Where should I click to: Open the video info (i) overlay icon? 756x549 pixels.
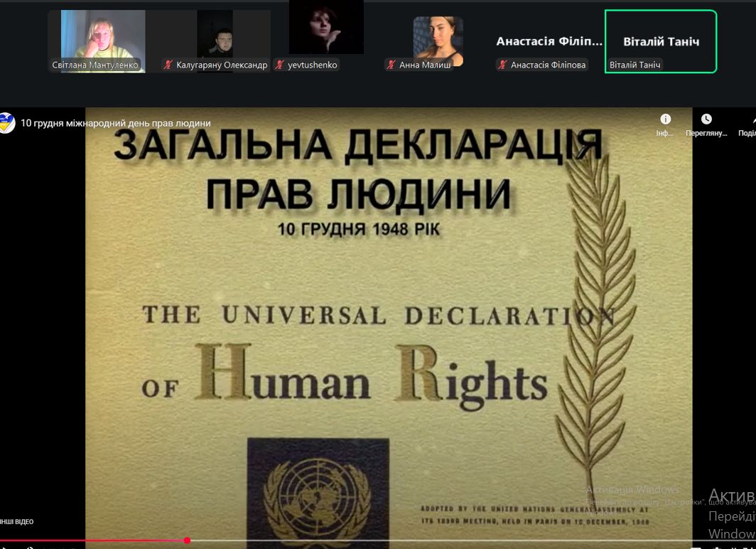[x=665, y=120]
